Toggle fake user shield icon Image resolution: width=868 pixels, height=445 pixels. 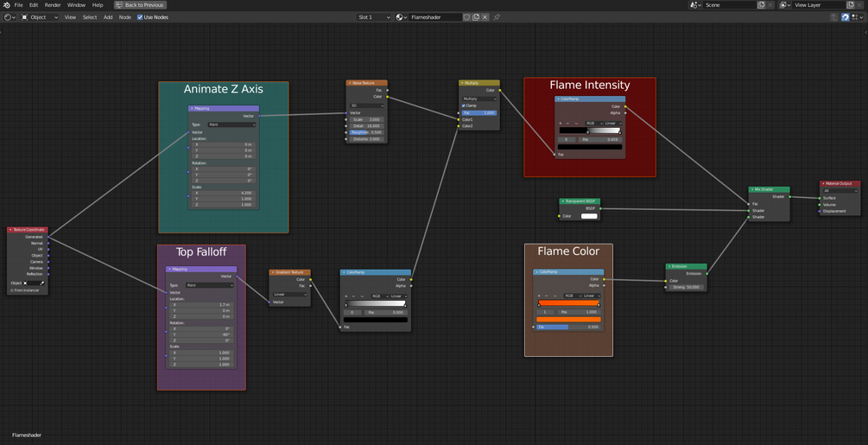(x=466, y=17)
